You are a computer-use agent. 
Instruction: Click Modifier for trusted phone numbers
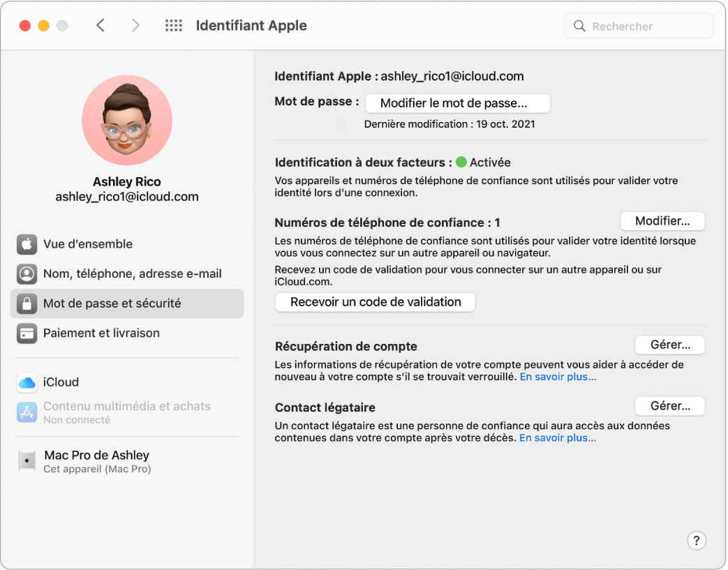pyautogui.click(x=662, y=221)
